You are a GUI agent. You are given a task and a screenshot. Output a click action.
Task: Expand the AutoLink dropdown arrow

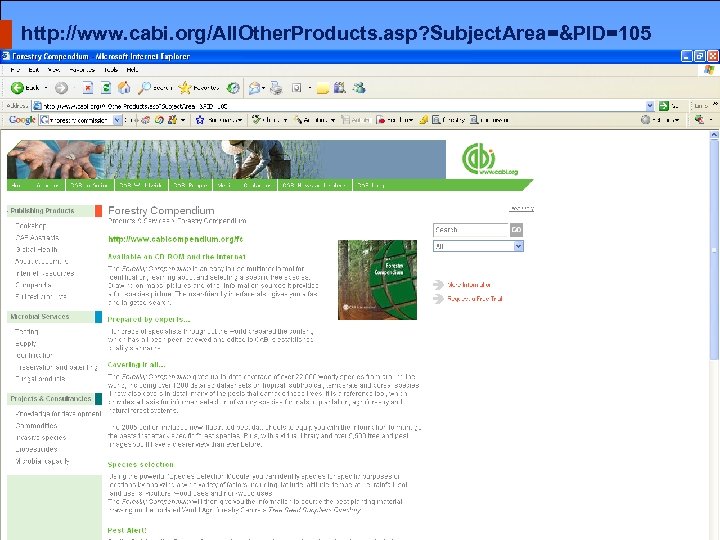click(x=333, y=120)
